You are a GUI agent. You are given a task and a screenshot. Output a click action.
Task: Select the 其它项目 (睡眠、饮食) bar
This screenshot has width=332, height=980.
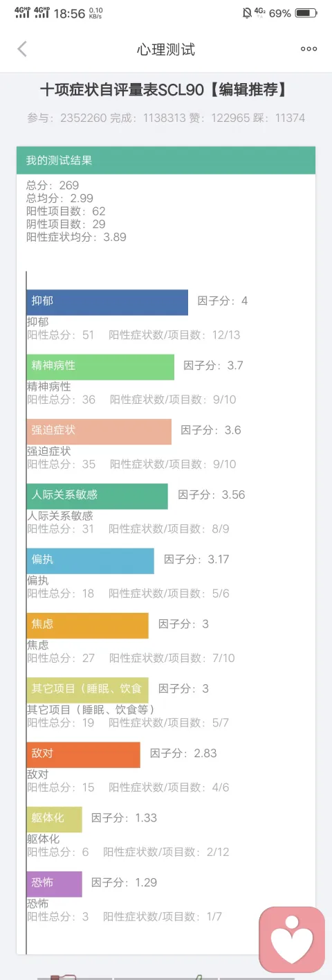[x=88, y=690]
